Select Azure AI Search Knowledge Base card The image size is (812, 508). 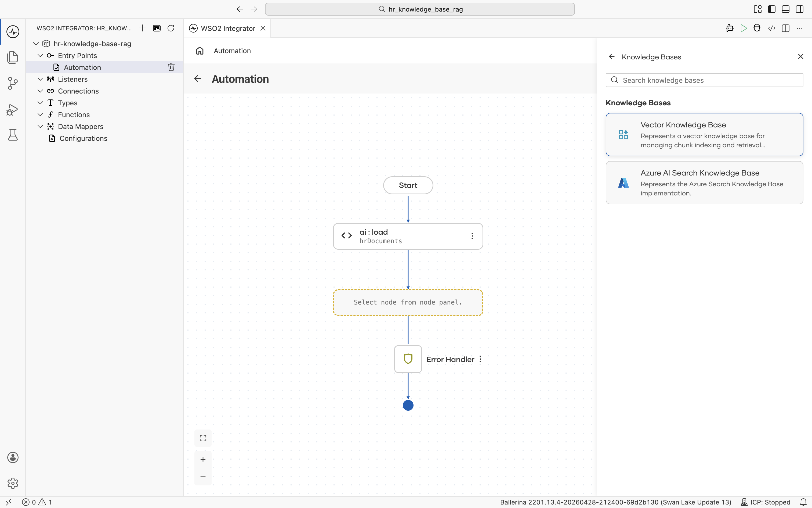pos(704,183)
